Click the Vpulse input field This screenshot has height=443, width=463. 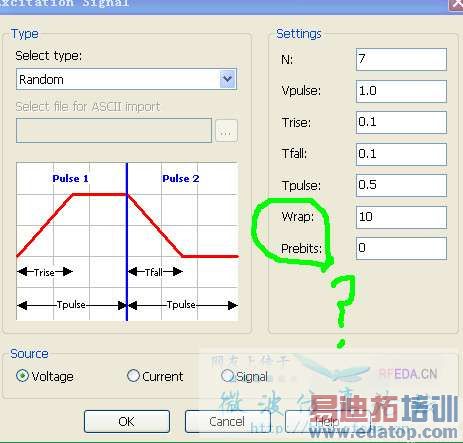pos(401,91)
